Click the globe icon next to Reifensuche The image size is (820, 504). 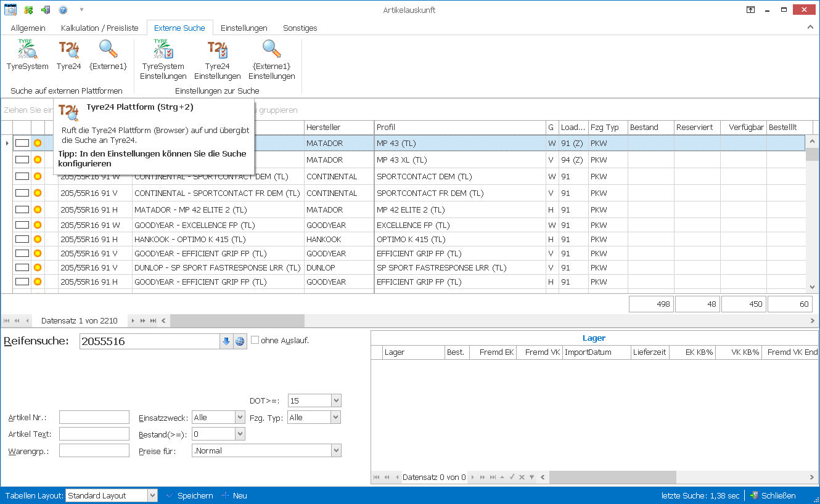click(240, 341)
